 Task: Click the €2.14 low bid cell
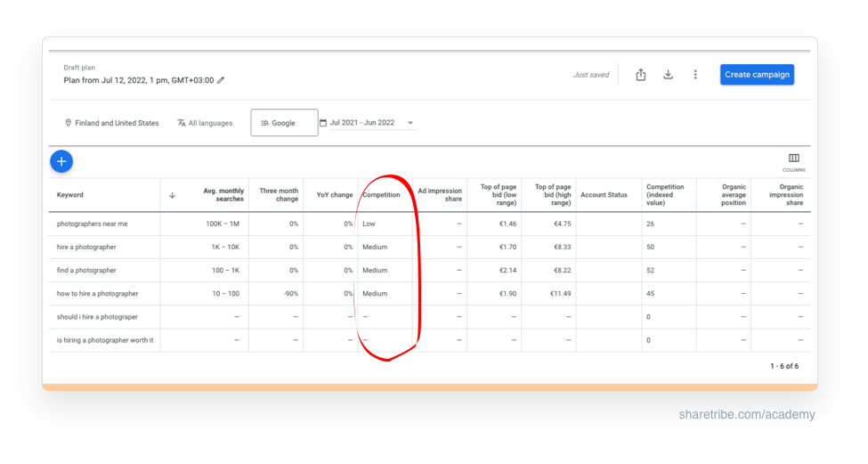click(508, 271)
